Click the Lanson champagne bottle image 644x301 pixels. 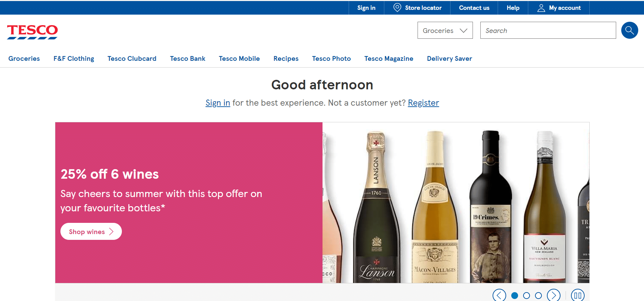[x=376, y=207]
